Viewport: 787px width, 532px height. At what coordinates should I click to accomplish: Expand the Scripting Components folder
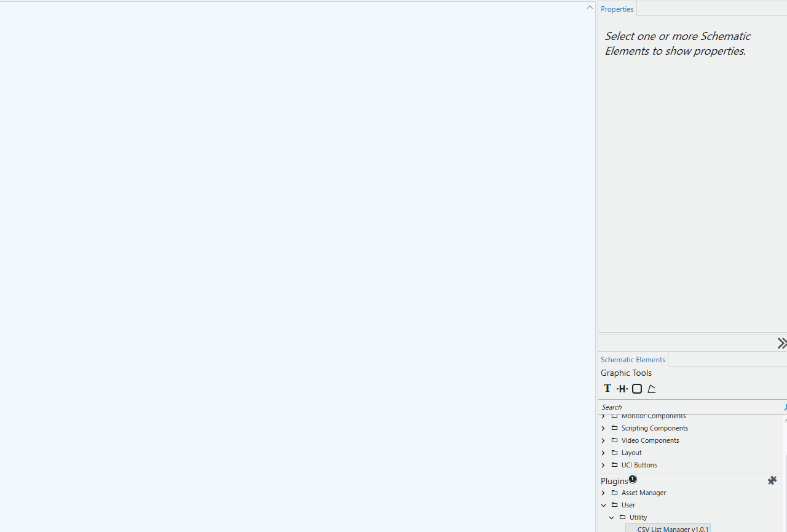pyautogui.click(x=603, y=428)
